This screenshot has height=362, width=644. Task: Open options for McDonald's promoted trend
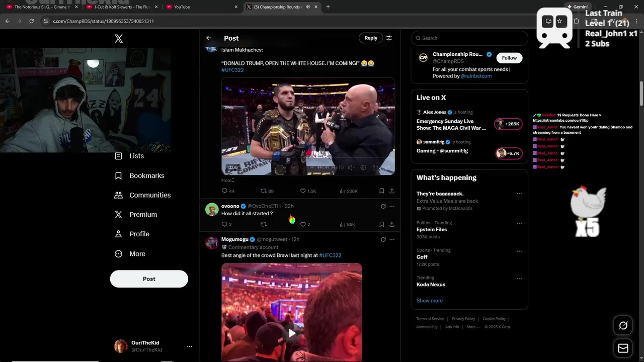pyautogui.click(x=519, y=194)
